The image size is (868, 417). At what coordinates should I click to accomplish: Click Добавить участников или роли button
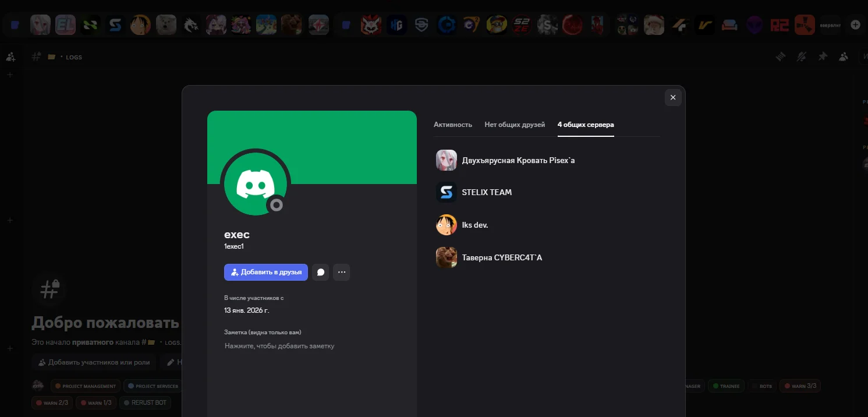pyautogui.click(x=94, y=362)
